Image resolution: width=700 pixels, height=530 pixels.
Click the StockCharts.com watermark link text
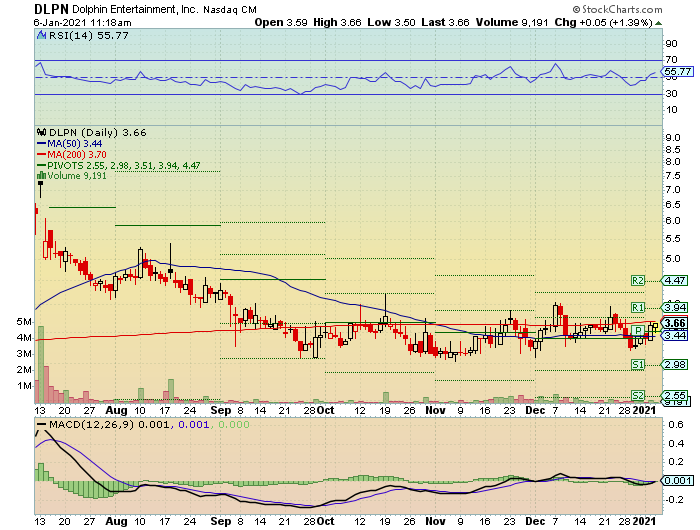pyautogui.click(x=622, y=9)
